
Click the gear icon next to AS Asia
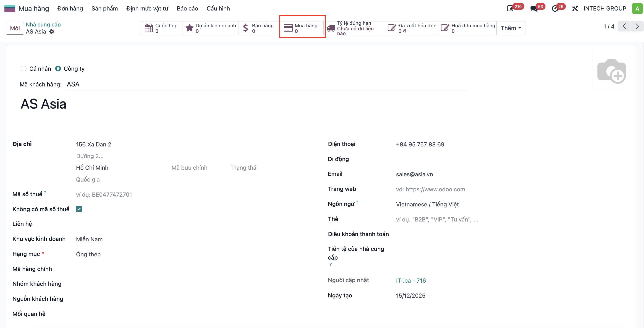(x=52, y=31)
